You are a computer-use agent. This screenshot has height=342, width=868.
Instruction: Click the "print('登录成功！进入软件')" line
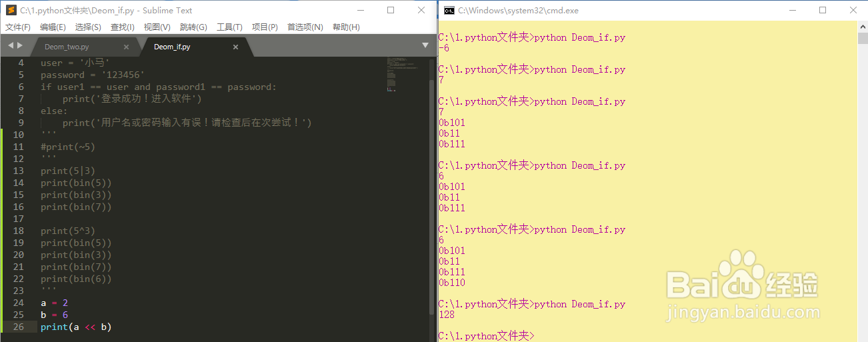132,99
